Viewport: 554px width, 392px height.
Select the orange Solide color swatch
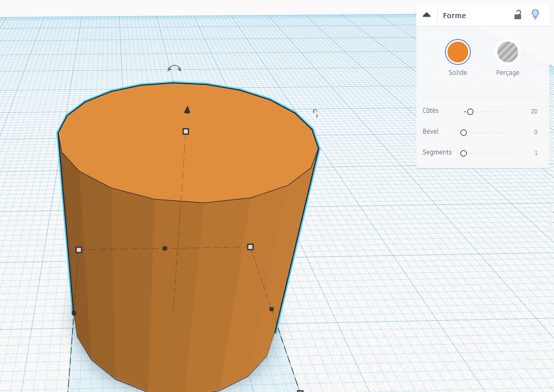coord(457,52)
